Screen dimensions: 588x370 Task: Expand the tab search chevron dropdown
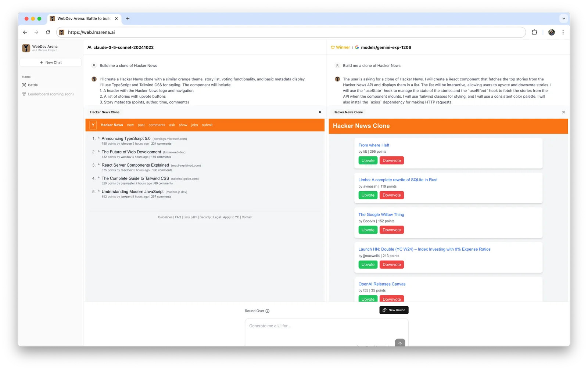[x=563, y=18]
